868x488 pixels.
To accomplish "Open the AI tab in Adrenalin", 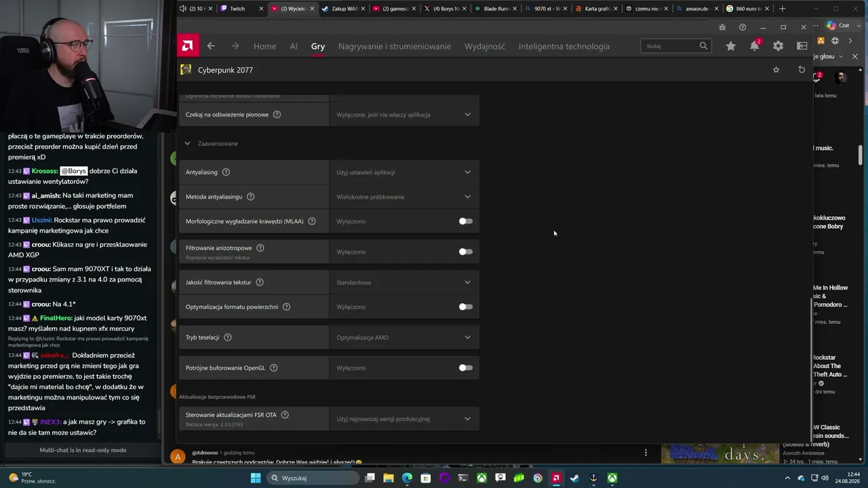I will [x=294, y=46].
